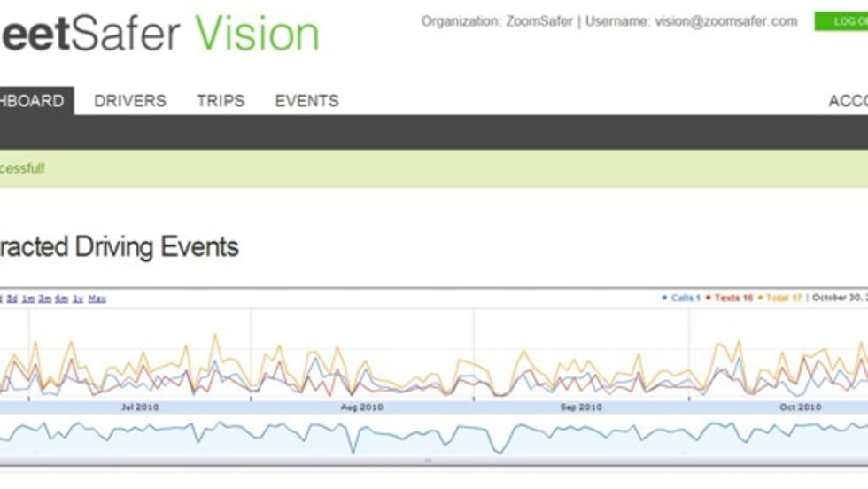Zoom chart to 6m range
The image size is (868, 489).
pyautogui.click(x=61, y=299)
